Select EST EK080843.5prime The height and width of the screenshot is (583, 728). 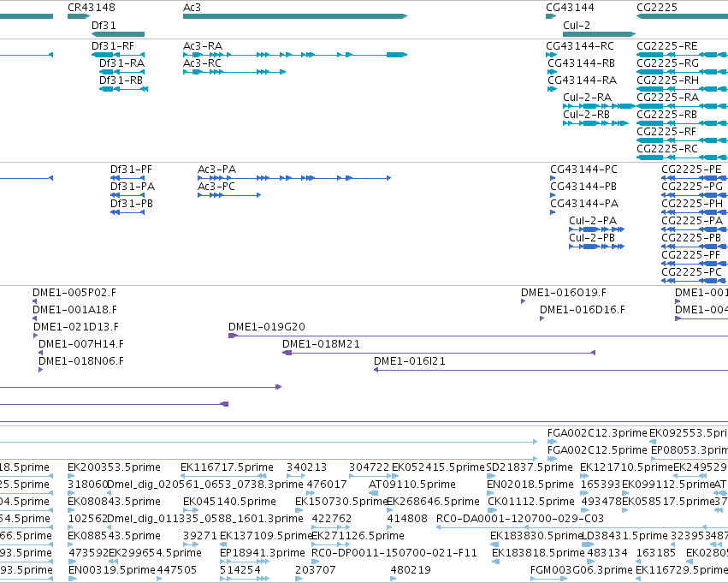click(115, 503)
